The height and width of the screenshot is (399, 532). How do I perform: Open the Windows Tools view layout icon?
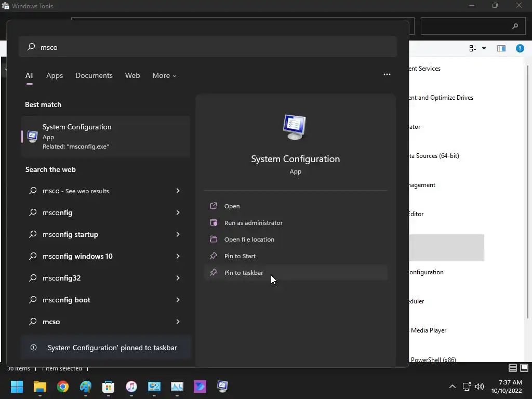473,48
